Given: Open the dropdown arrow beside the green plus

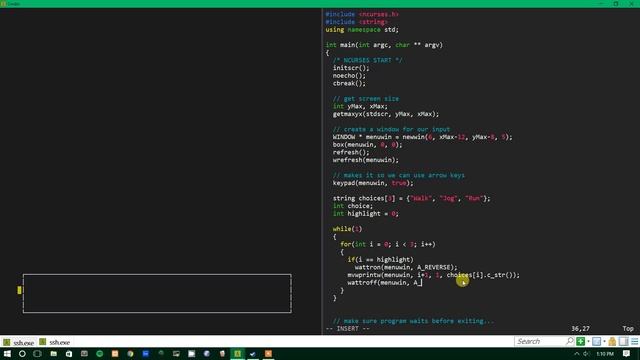Looking at the screenshot, I should (x=588, y=342).
